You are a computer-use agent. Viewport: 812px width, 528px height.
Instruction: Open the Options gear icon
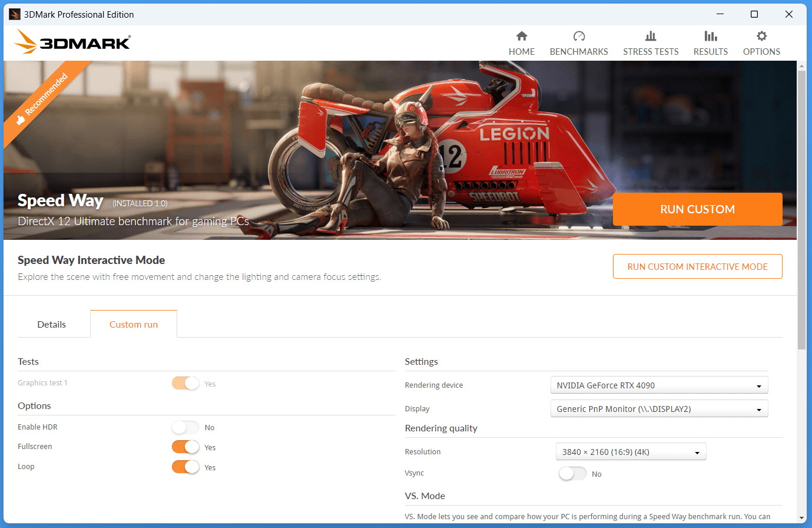[761, 36]
